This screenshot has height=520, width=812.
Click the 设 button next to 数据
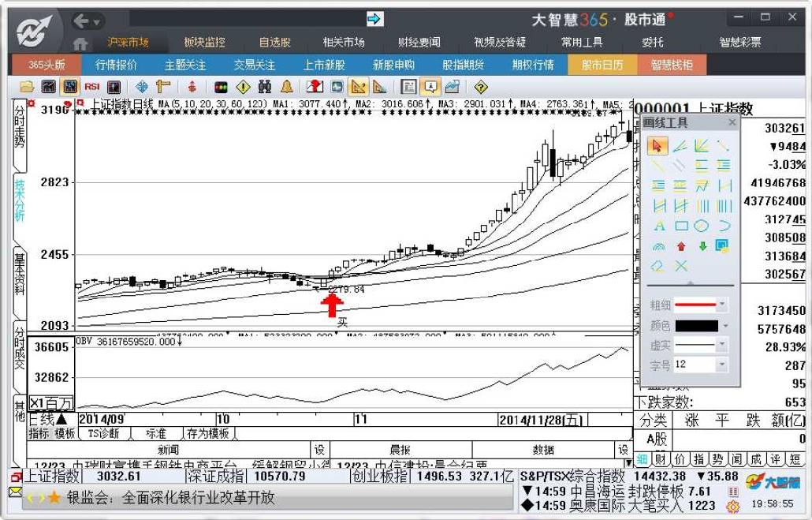[x=622, y=450]
